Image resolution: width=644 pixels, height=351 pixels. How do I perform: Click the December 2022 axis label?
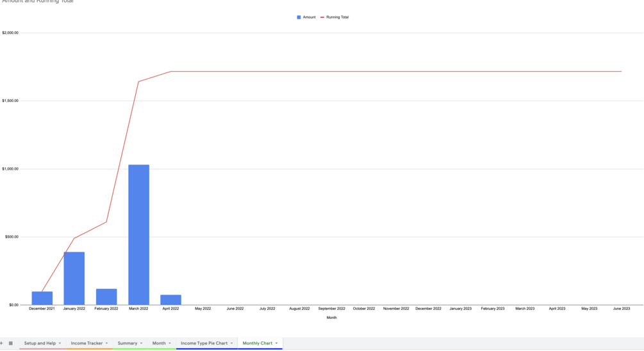point(429,309)
